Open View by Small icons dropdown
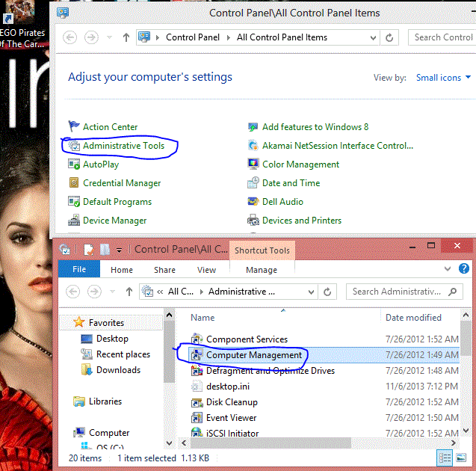Viewport: 476px width, 471px height. point(443,78)
